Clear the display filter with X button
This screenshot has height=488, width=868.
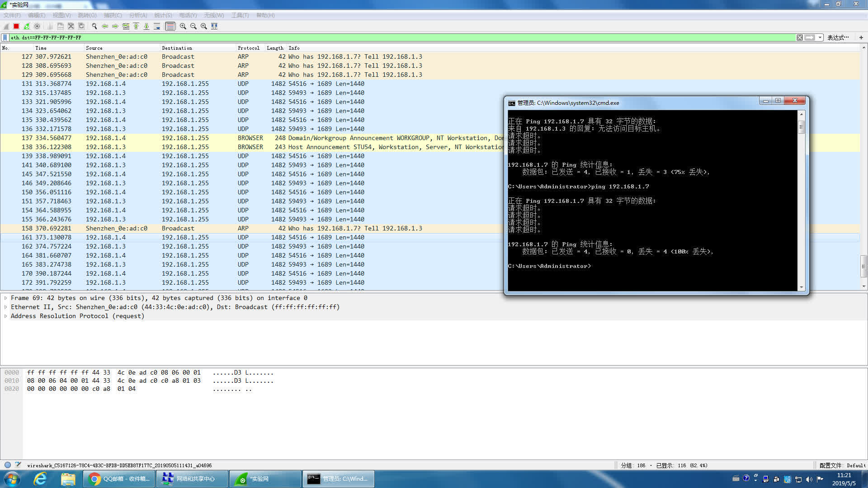point(799,38)
